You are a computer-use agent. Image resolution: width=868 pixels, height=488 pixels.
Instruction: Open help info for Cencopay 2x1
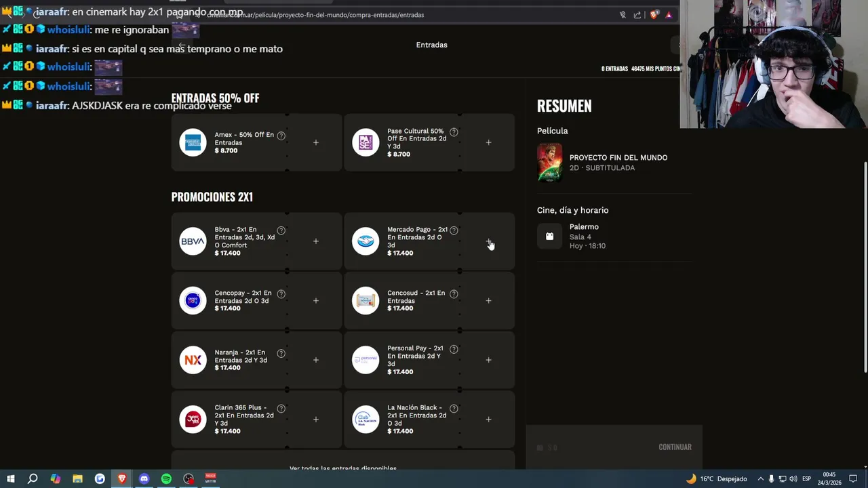pos(281,294)
